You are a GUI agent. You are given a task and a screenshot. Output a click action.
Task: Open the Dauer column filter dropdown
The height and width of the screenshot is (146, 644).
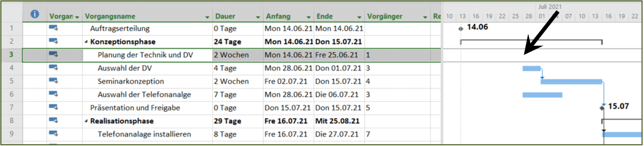coord(258,17)
